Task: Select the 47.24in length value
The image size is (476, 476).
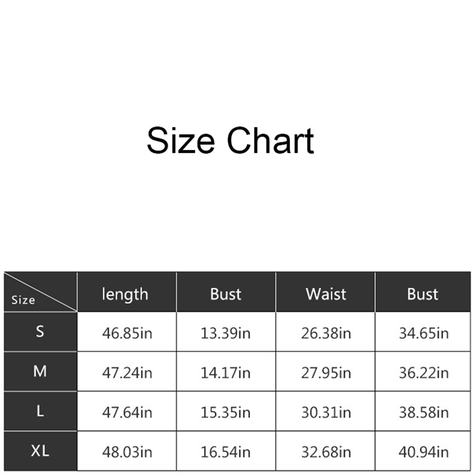Action: point(126,373)
